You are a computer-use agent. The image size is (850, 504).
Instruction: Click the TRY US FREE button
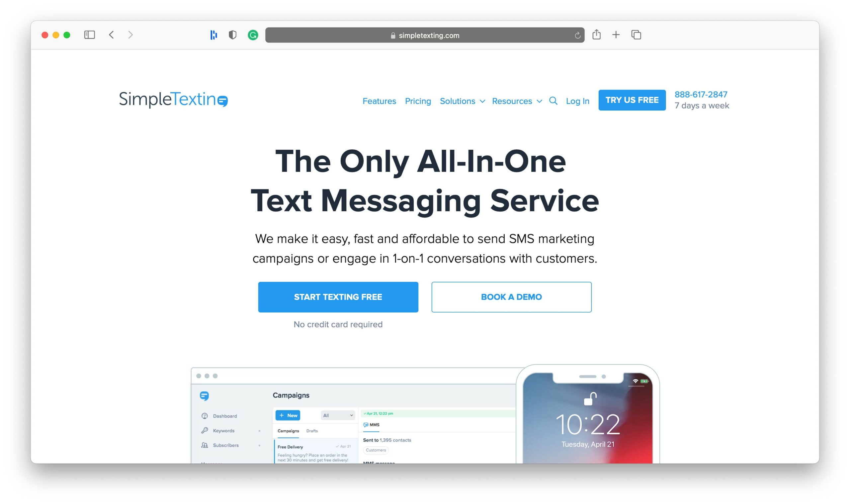point(632,100)
